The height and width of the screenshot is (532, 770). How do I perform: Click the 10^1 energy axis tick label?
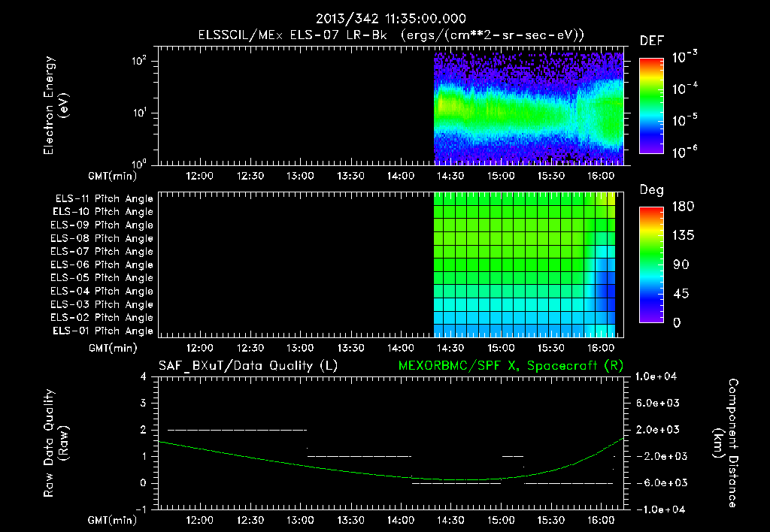139,113
